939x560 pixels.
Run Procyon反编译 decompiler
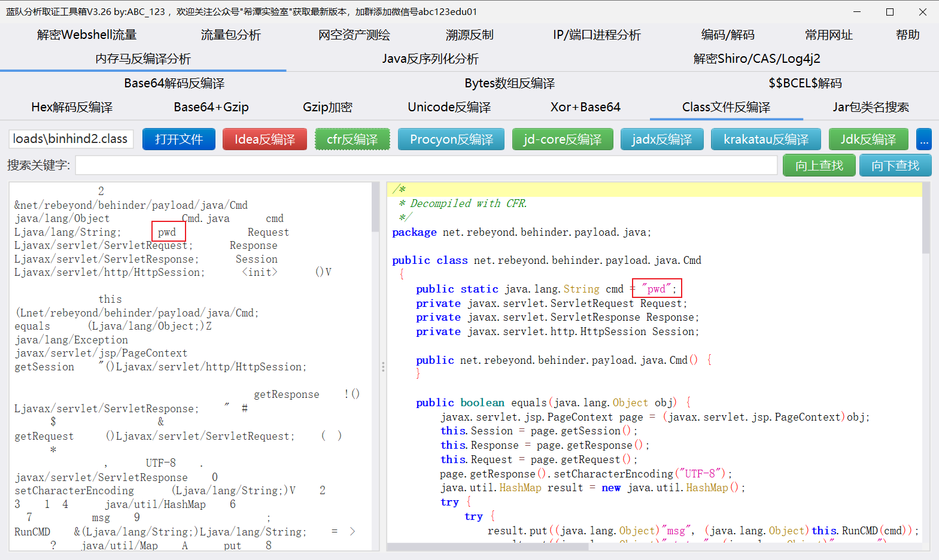click(451, 139)
